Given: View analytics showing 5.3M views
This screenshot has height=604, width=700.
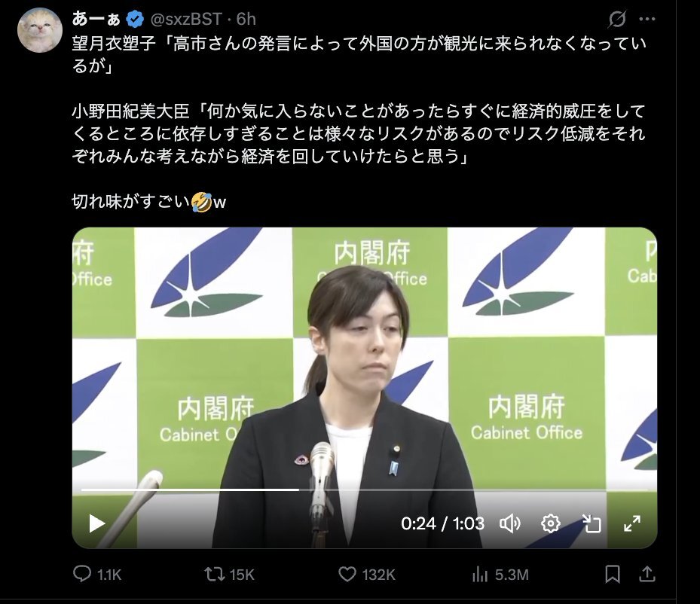Looking at the screenshot, I should point(500,574).
